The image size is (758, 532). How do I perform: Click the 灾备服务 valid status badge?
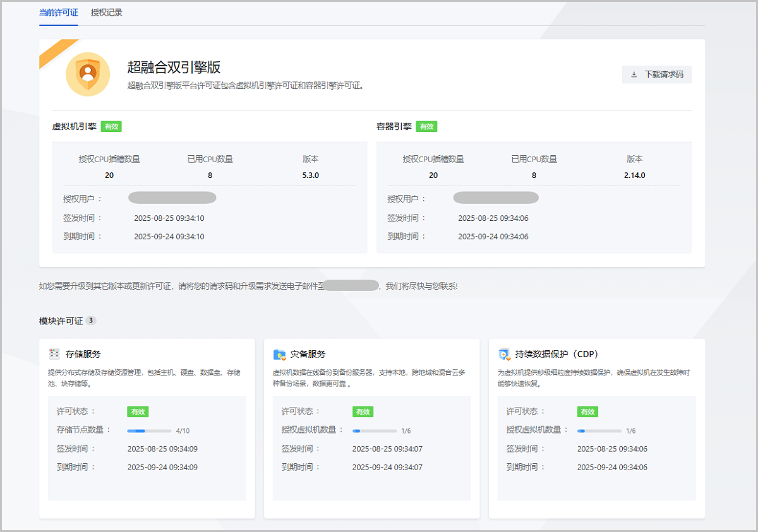click(363, 411)
